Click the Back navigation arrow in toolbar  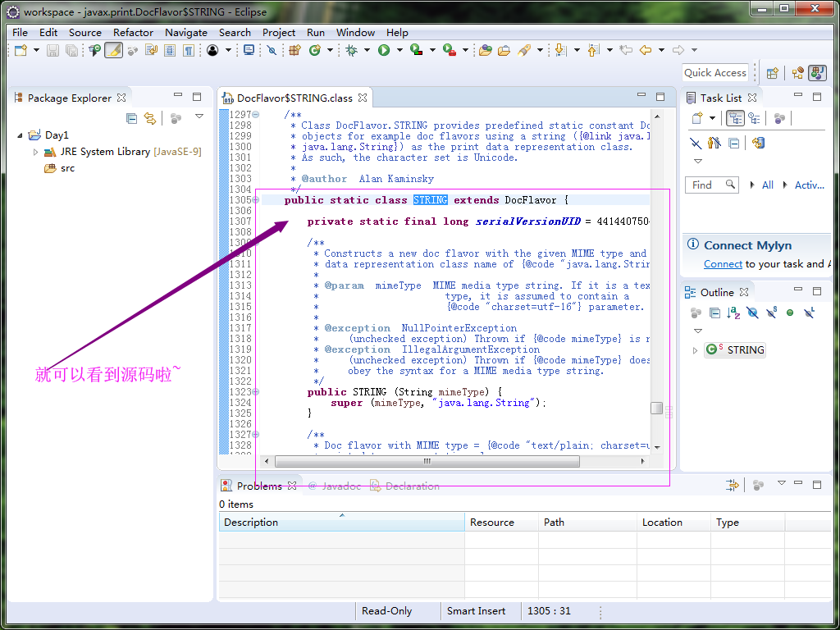pyautogui.click(x=646, y=51)
